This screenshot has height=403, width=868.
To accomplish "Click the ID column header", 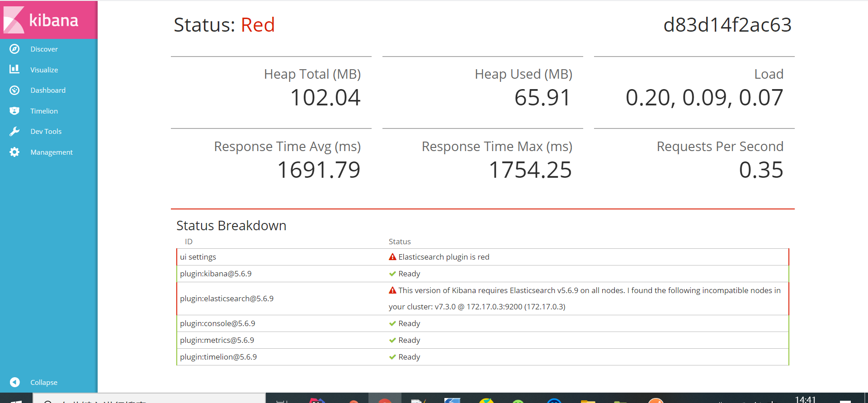I will tap(189, 242).
